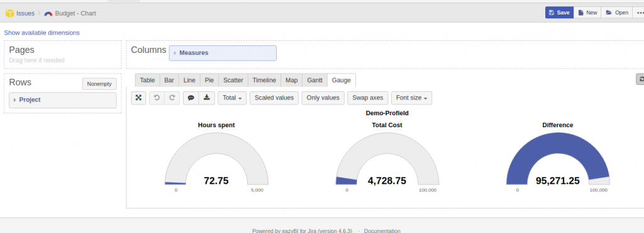Screen dimensions: 644x233
Task: Click the Project row dimension box
Action: (x=63, y=100)
